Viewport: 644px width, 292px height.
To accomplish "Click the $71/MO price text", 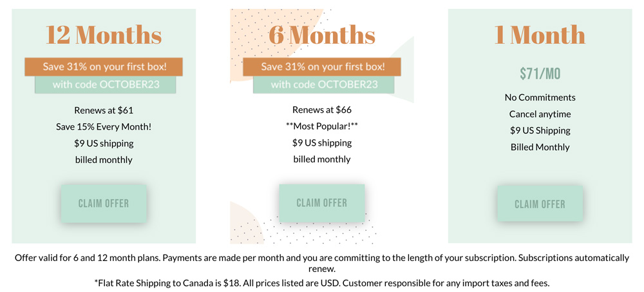I will (540, 73).
